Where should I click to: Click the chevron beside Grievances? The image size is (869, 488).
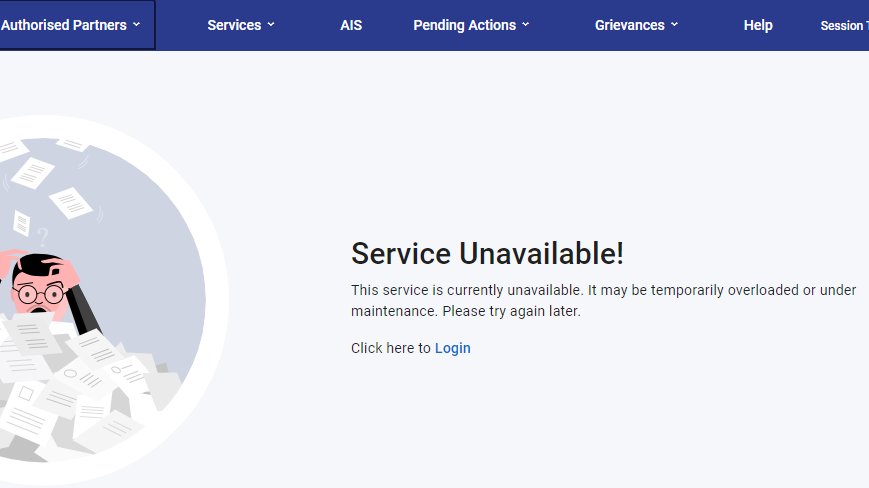(x=674, y=25)
